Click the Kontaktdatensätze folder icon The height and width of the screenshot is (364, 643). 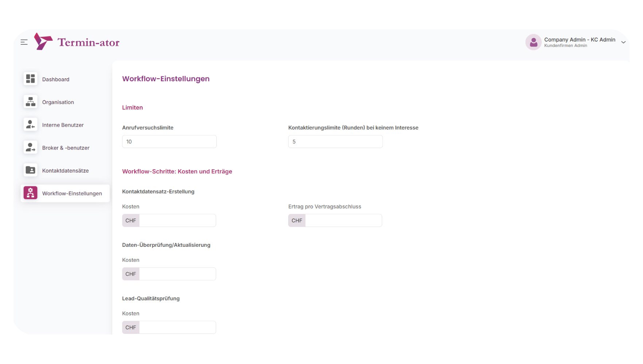[x=31, y=170]
